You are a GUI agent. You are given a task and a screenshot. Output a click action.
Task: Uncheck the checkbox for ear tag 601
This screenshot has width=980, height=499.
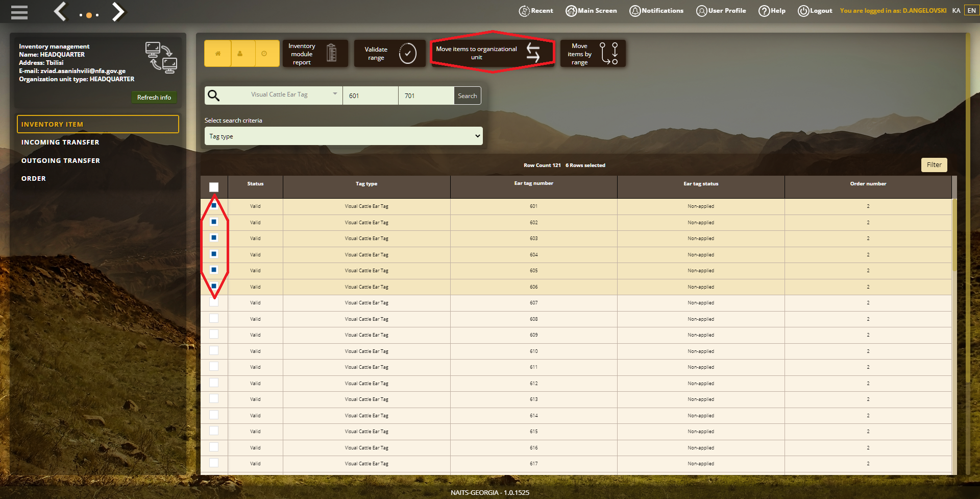pyautogui.click(x=214, y=205)
